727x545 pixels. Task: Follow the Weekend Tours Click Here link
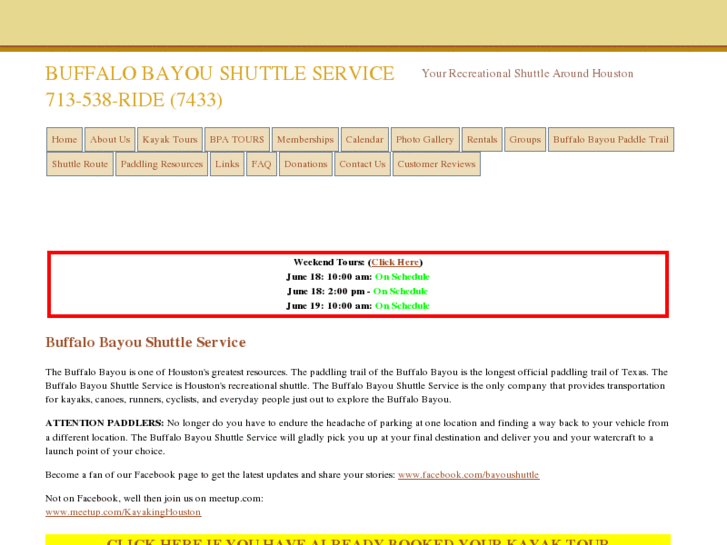(x=395, y=262)
